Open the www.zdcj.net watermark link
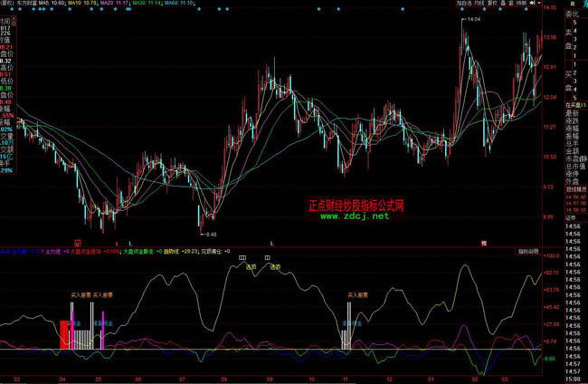 pyautogui.click(x=356, y=216)
